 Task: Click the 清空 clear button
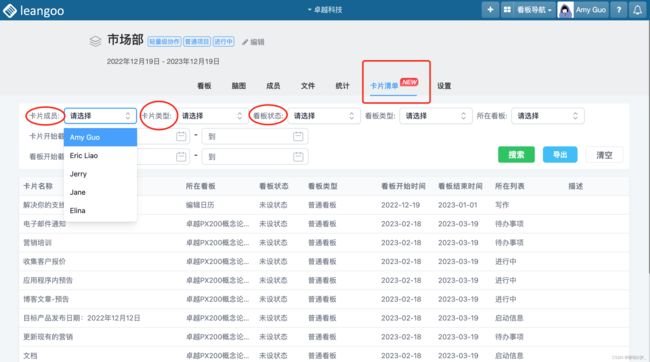(x=604, y=155)
